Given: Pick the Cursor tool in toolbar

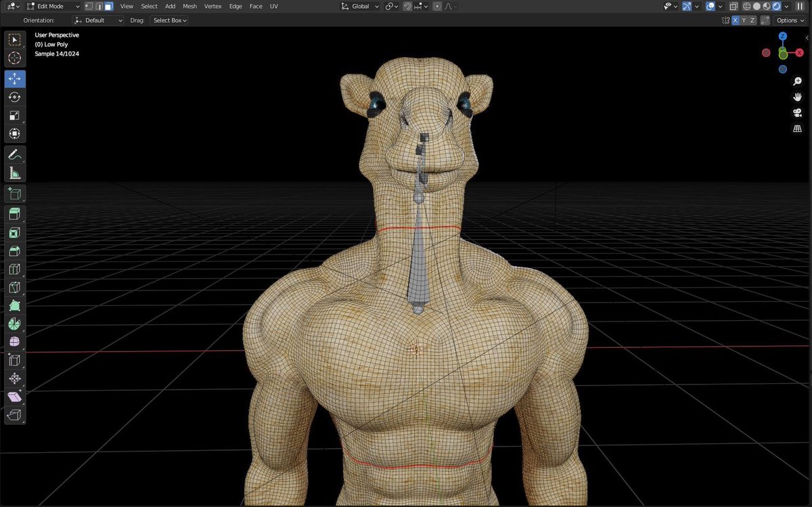Looking at the screenshot, I should pyautogui.click(x=15, y=59).
